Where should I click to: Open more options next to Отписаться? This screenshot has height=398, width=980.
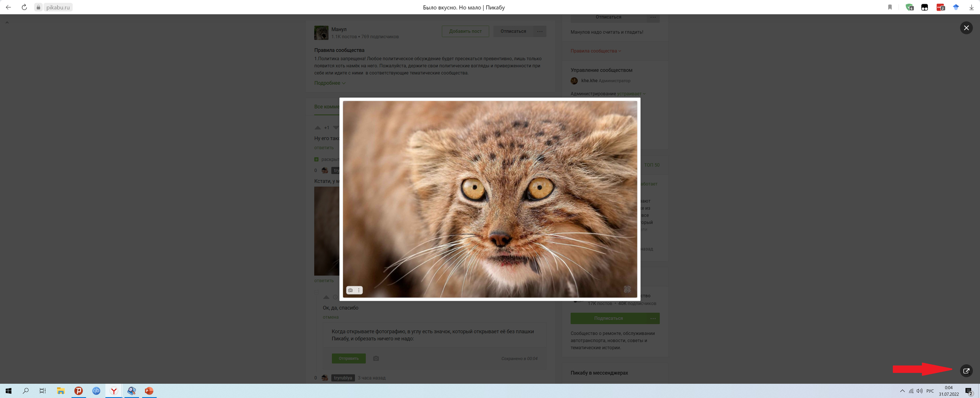coord(540,32)
